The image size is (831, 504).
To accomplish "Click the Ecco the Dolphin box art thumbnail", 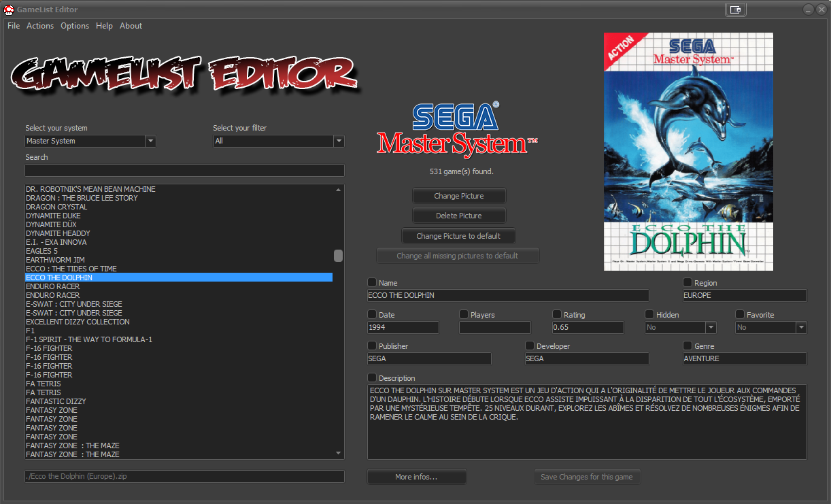I will [x=688, y=151].
